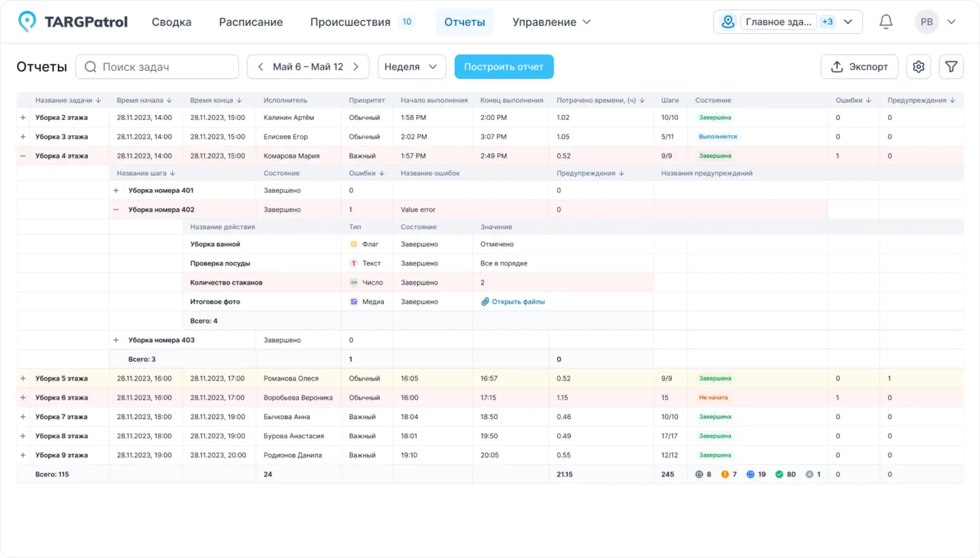Open the settings gear icon
This screenshot has height=558, width=980.
pyautogui.click(x=918, y=66)
